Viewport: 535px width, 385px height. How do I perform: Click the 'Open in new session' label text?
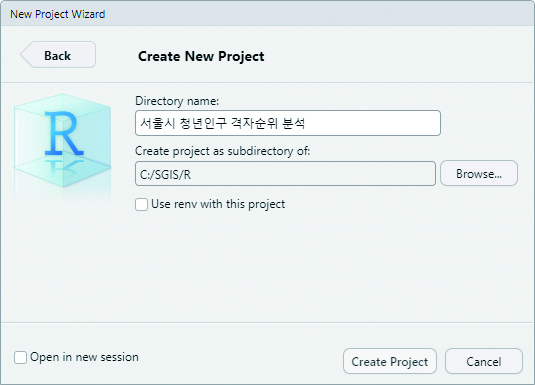pos(84,357)
